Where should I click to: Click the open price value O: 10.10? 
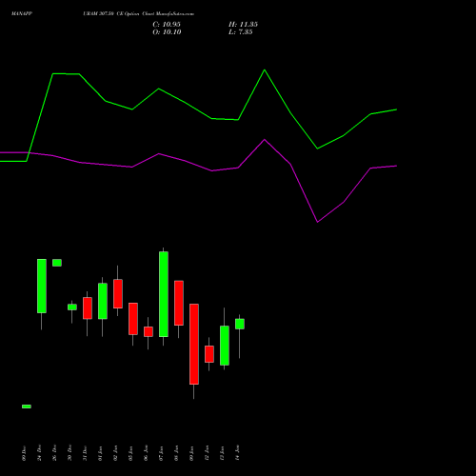click(x=167, y=32)
